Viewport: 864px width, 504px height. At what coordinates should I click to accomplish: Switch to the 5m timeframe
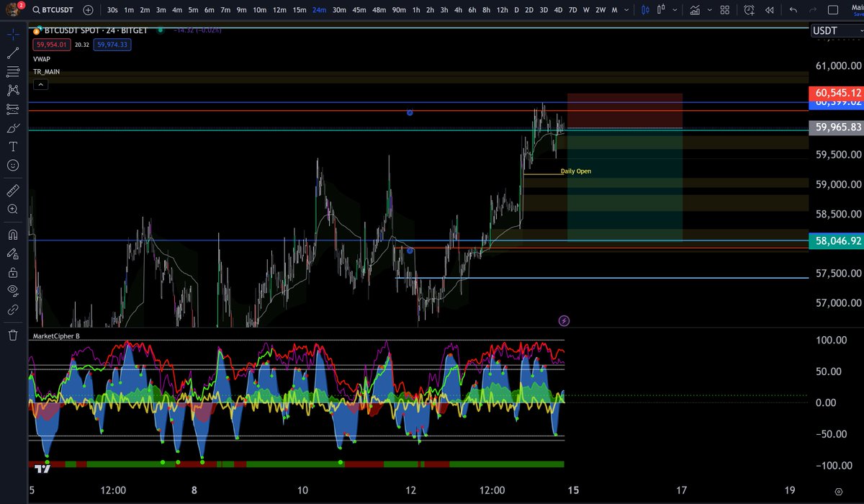193,10
